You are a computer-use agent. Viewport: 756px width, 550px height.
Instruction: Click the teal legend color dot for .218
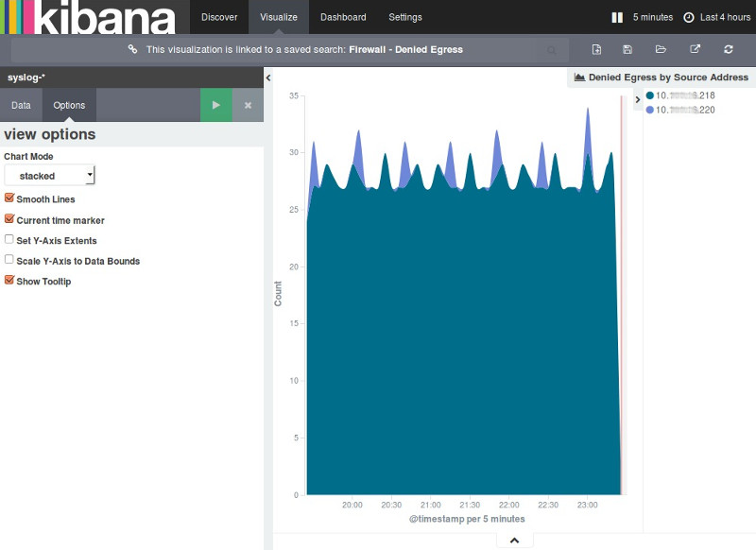point(650,95)
